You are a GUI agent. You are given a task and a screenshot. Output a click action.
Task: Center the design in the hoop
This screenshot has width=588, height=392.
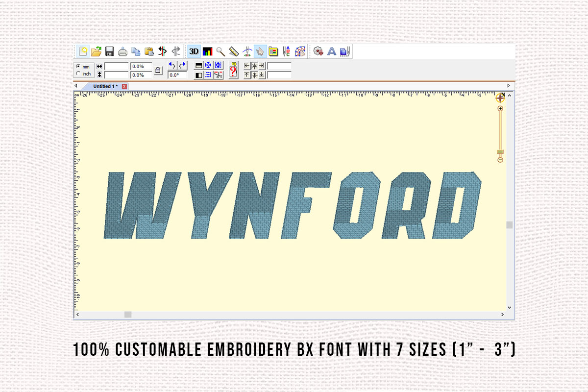pyautogui.click(x=218, y=65)
